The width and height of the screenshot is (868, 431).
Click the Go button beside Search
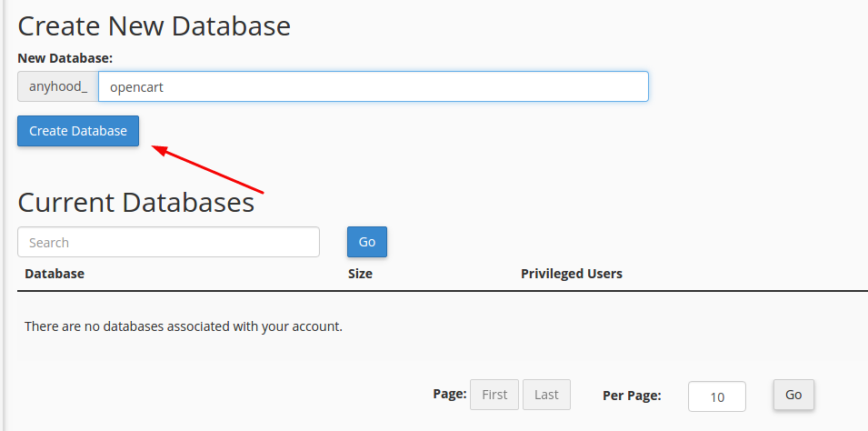367,242
